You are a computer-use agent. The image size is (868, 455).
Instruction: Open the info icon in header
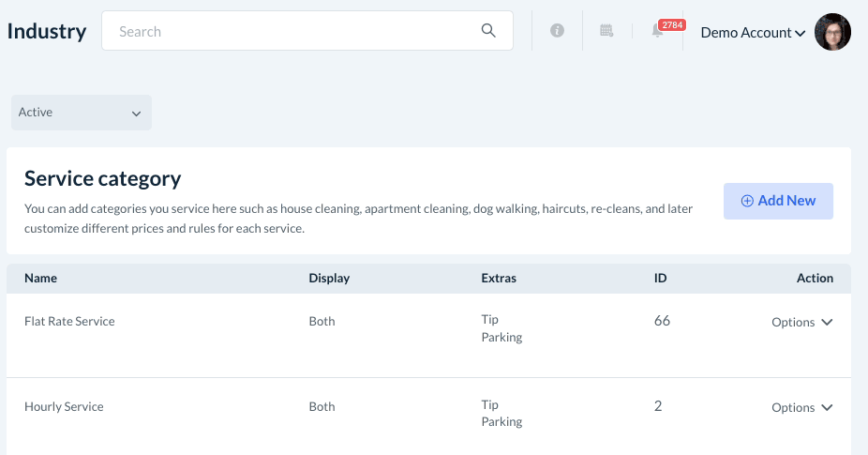click(557, 31)
